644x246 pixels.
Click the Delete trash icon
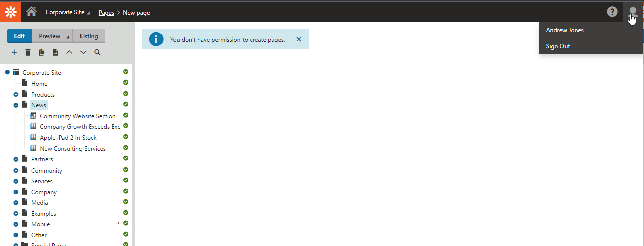28,52
